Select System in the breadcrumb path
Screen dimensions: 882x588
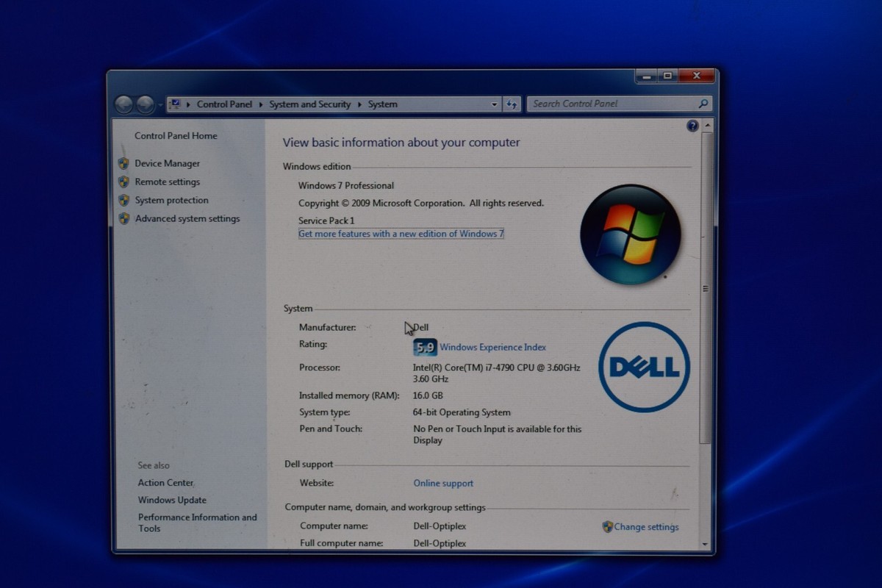[x=382, y=104]
